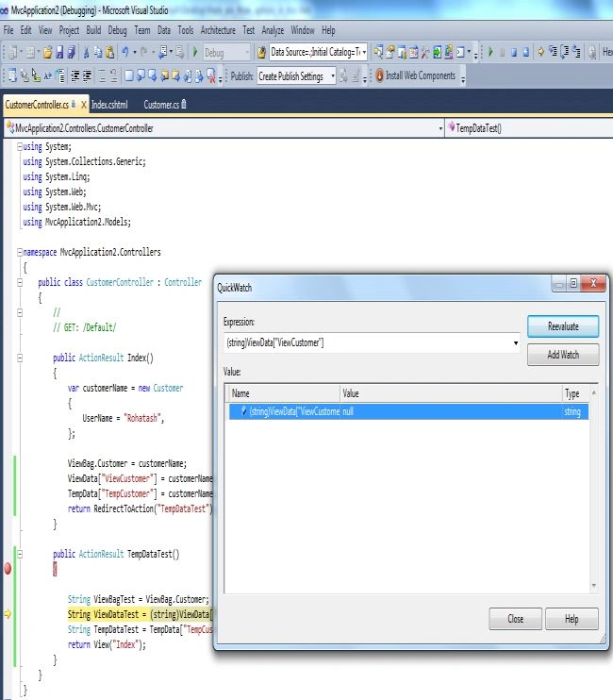Click the orange Install Web Components icon
This screenshot has height=700, width=613.
tap(379, 75)
